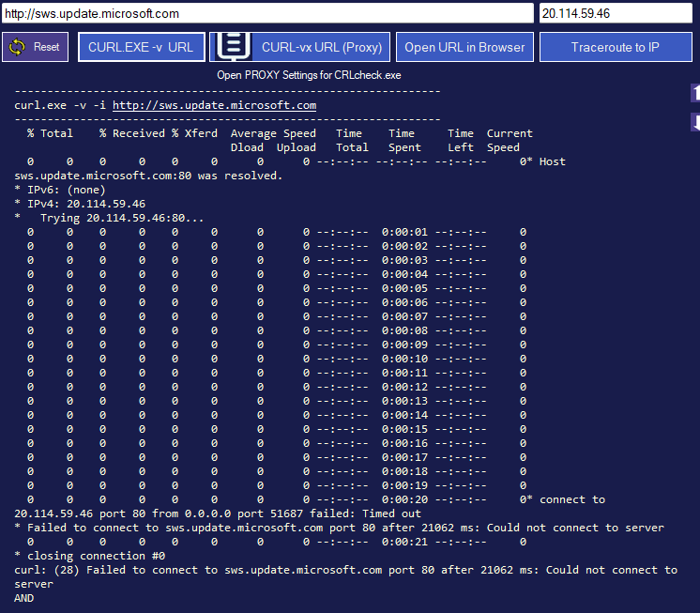Click the "Current Speed" column header
700x613 pixels.
(510, 140)
